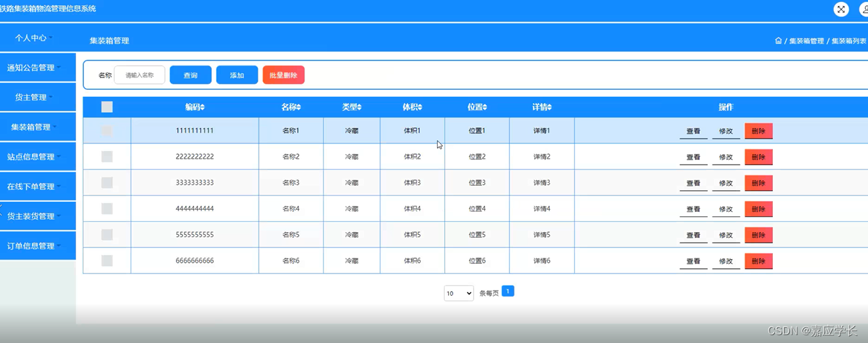This screenshot has height=343, width=868.
Task: View row 名称5 with 查看
Action: [693, 235]
